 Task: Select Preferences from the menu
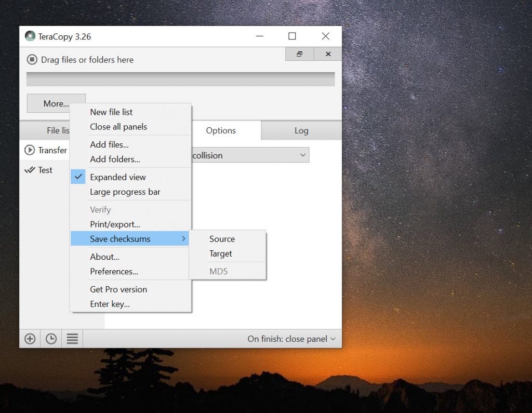115,271
